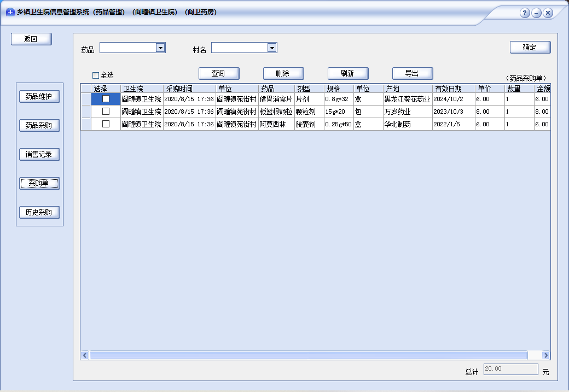Tick the 全选 select-all checkbox
The width and height of the screenshot is (569, 392).
click(96, 75)
